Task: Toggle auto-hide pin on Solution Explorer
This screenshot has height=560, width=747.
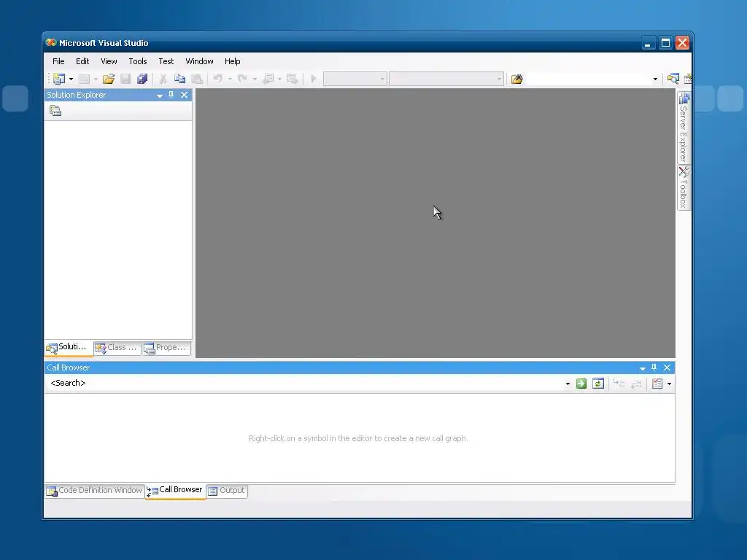Action: 171,95
